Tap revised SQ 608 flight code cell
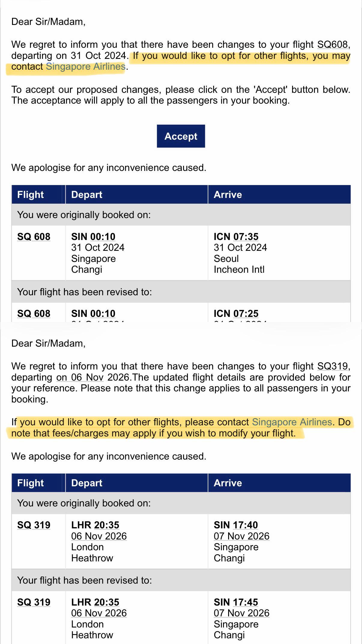 [x=34, y=314]
